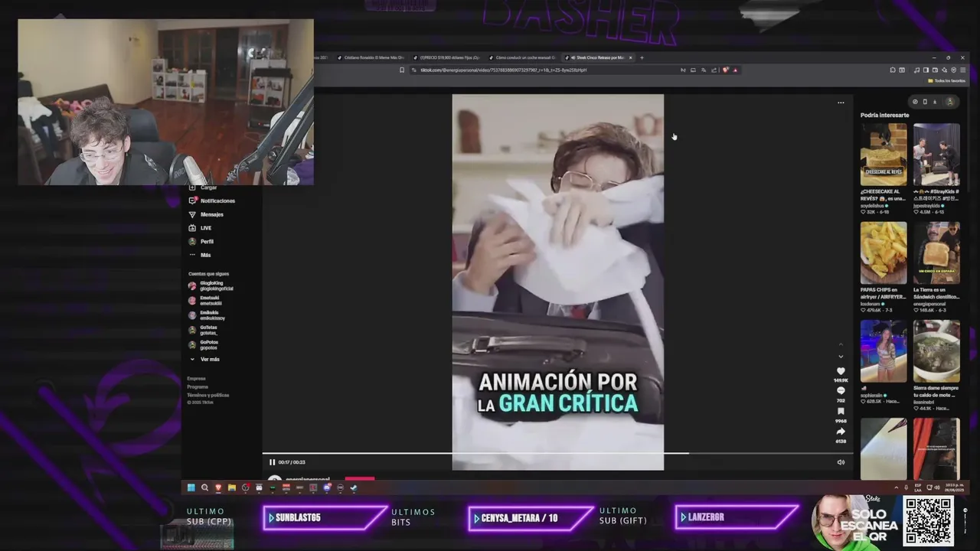Image resolution: width=980 pixels, height=551 pixels.
Task: Close the active Shrek Cinco tab
Action: (x=630, y=57)
